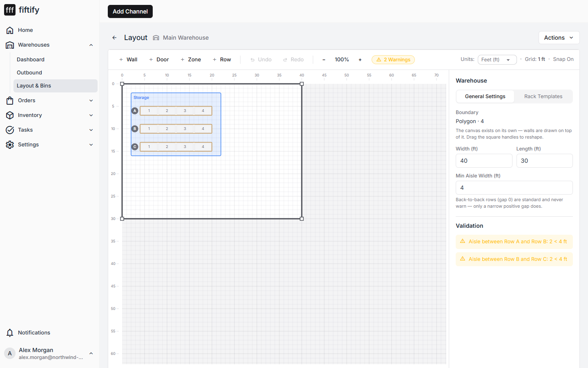
Task: Click the zoom out minus icon
Action: click(x=324, y=60)
